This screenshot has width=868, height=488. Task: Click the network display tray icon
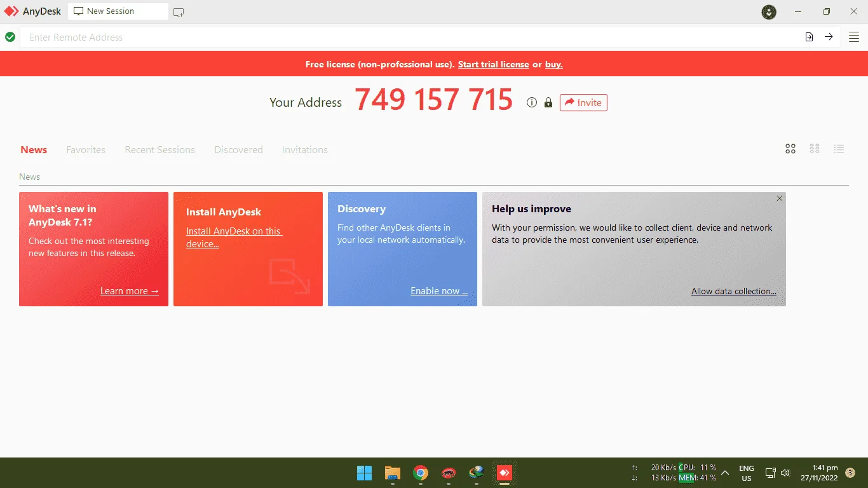coord(770,473)
